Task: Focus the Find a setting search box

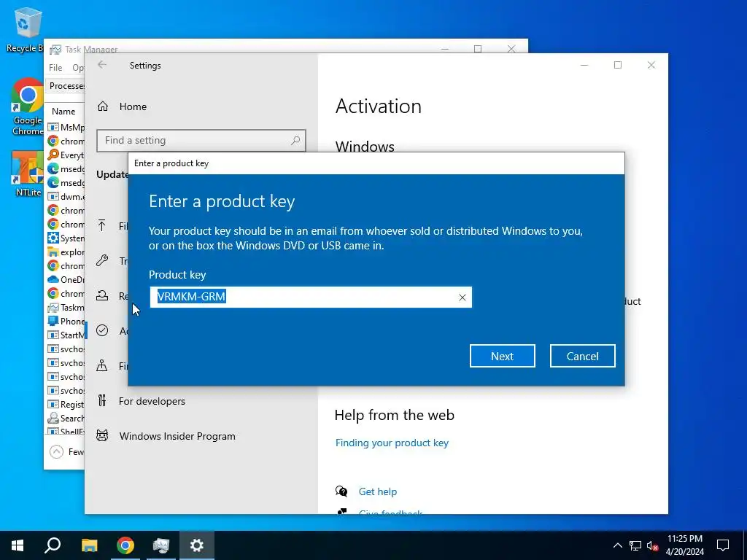Action: (x=201, y=141)
